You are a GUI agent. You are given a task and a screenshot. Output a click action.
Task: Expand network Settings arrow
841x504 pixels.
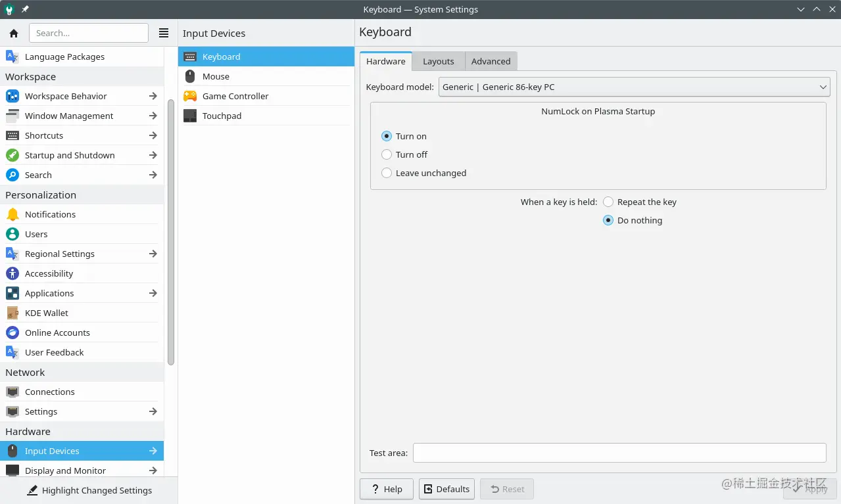pos(153,411)
